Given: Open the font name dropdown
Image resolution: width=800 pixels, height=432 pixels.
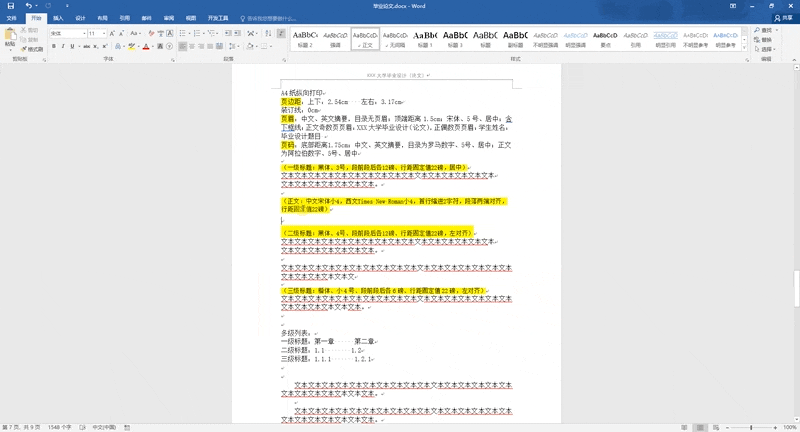Looking at the screenshot, I should point(84,33).
